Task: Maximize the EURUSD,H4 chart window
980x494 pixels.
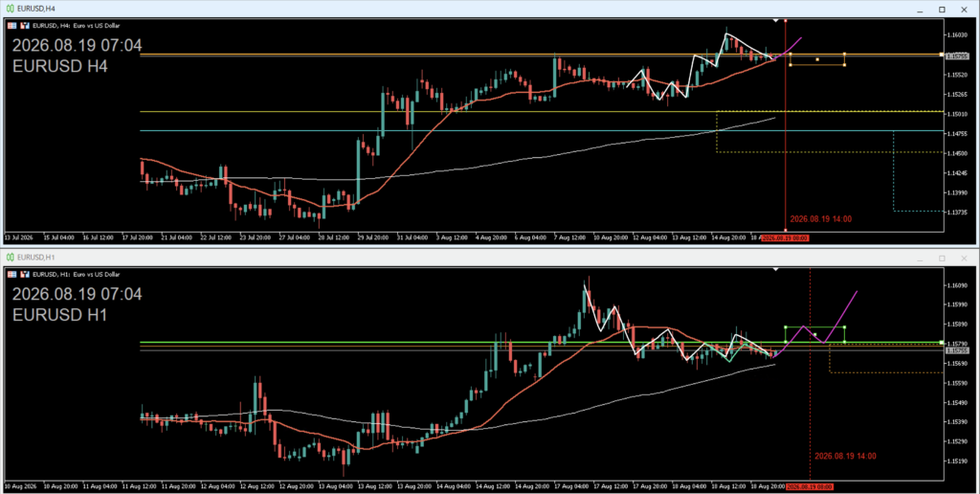Action: point(942,10)
